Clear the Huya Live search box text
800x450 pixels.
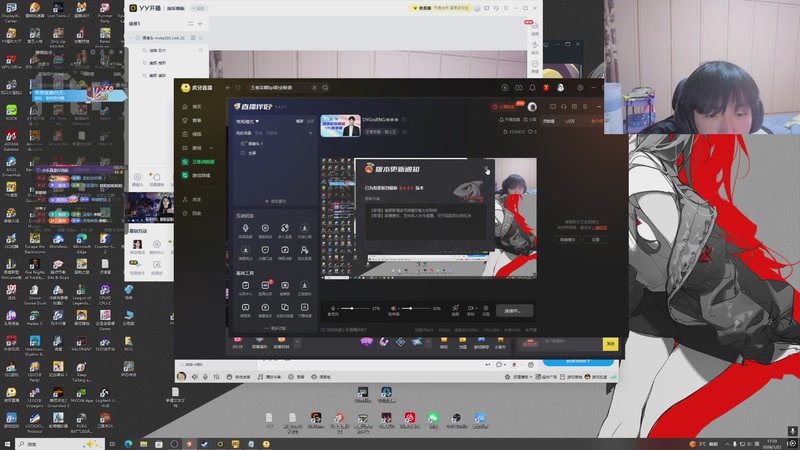[x=314, y=88]
